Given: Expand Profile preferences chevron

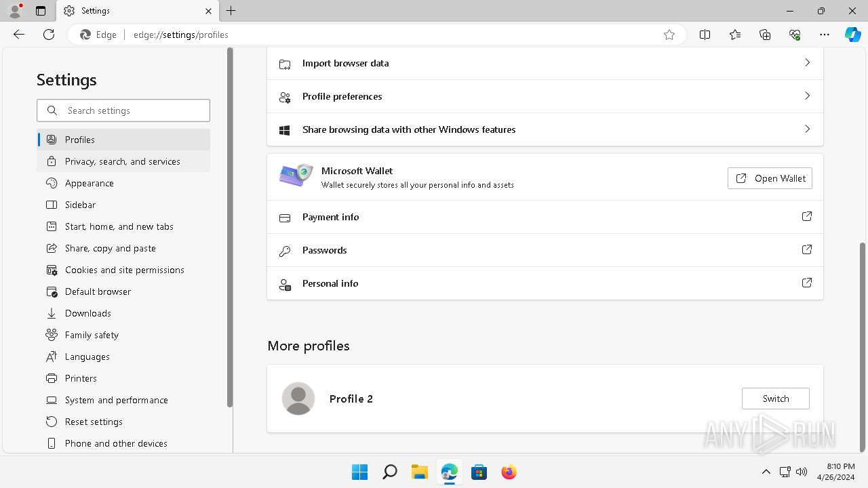Looking at the screenshot, I should coord(807,96).
